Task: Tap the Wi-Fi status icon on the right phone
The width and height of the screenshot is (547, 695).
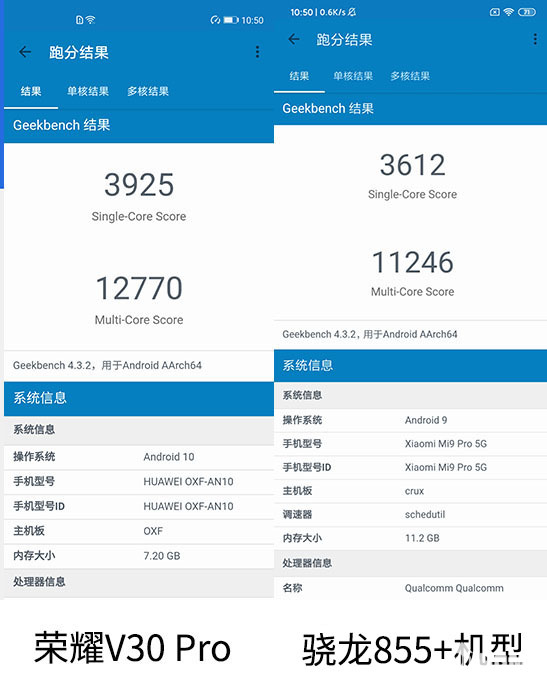Action: [508, 12]
